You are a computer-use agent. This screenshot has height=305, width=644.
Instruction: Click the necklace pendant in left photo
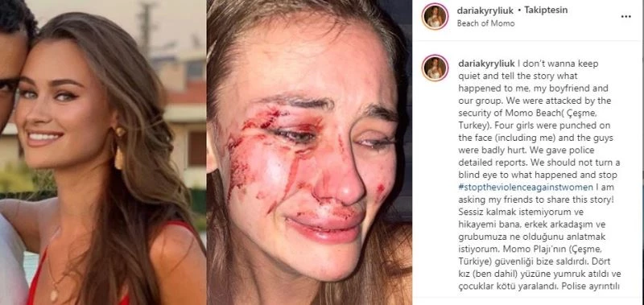[54, 295]
